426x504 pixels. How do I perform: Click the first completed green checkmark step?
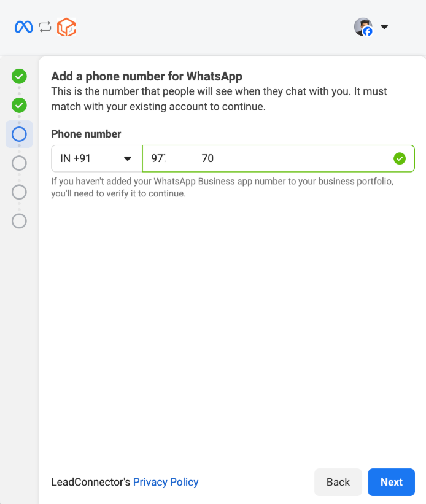tap(19, 77)
